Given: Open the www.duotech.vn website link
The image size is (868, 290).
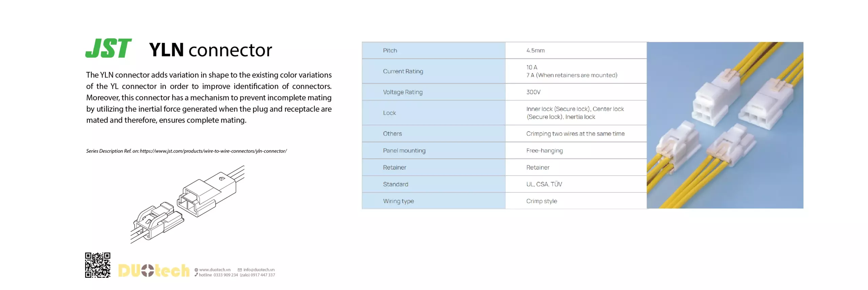Looking at the screenshot, I should tap(215, 270).
